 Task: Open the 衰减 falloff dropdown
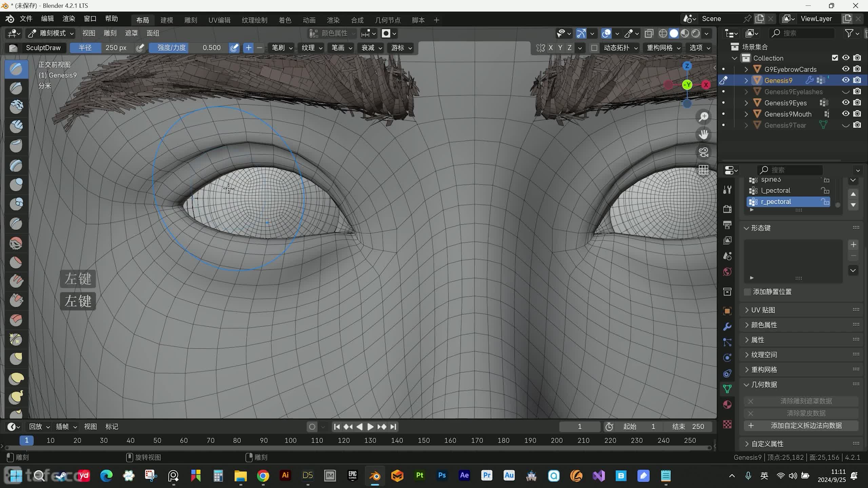[371, 48]
